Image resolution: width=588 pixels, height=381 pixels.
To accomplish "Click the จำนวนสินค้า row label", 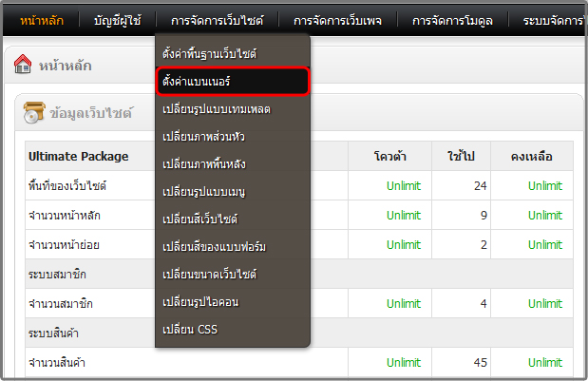I will pos(57,363).
